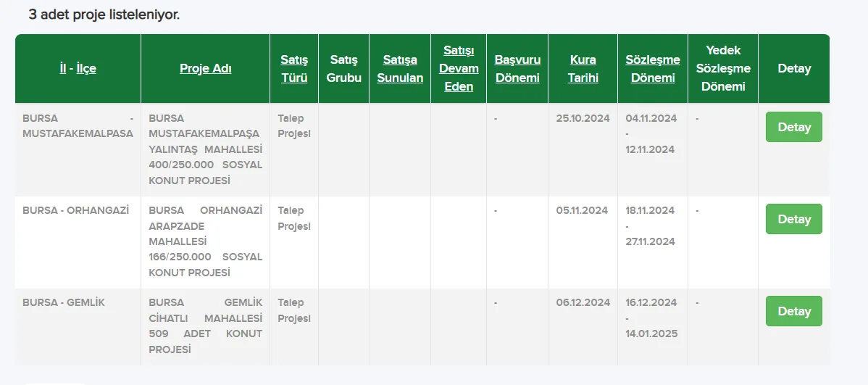Screen dimensions: 868x385
Task: Click the İlçe header link
Action: pyautogui.click(x=86, y=69)
